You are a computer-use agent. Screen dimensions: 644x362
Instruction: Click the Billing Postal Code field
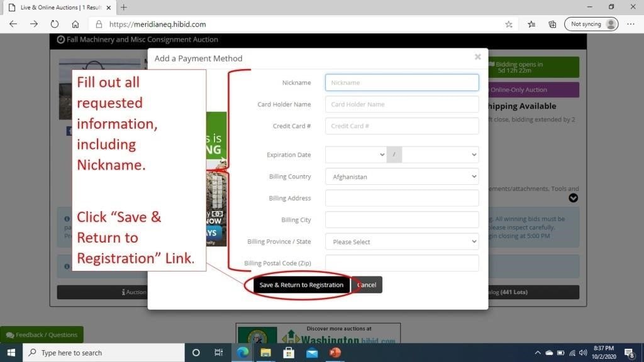(402, 263)
